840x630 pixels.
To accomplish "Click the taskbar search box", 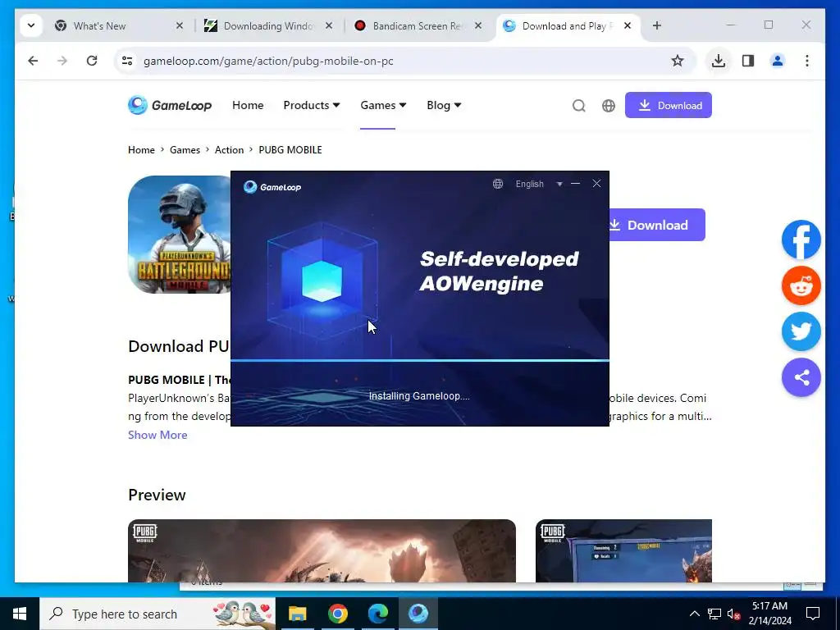I will [157, 614].
